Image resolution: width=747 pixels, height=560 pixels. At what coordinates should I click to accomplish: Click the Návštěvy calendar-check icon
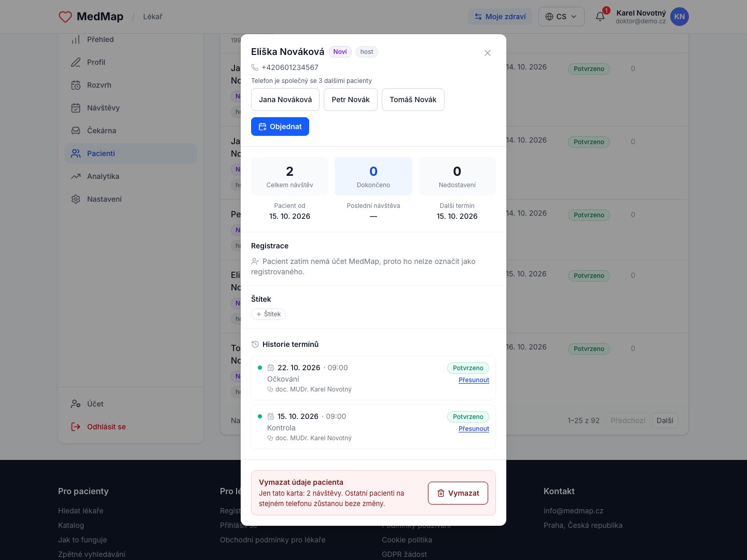76,108
